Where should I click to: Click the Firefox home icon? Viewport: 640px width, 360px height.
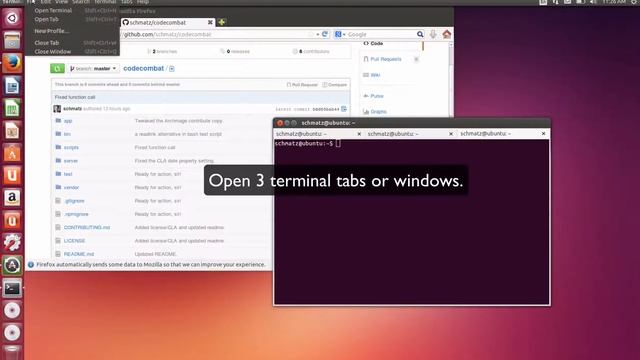[447, 34]
